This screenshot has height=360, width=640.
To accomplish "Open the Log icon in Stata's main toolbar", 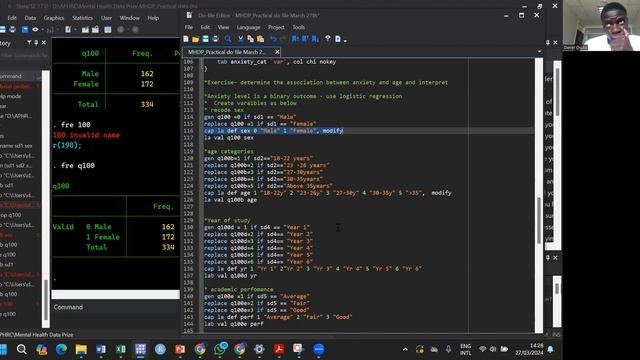I will point(25,29).
